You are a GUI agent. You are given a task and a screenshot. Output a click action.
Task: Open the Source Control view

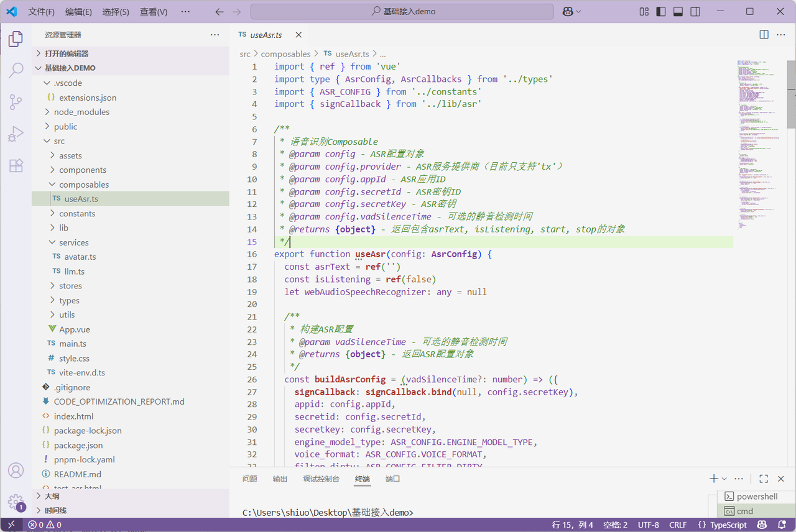coord(16,101)
